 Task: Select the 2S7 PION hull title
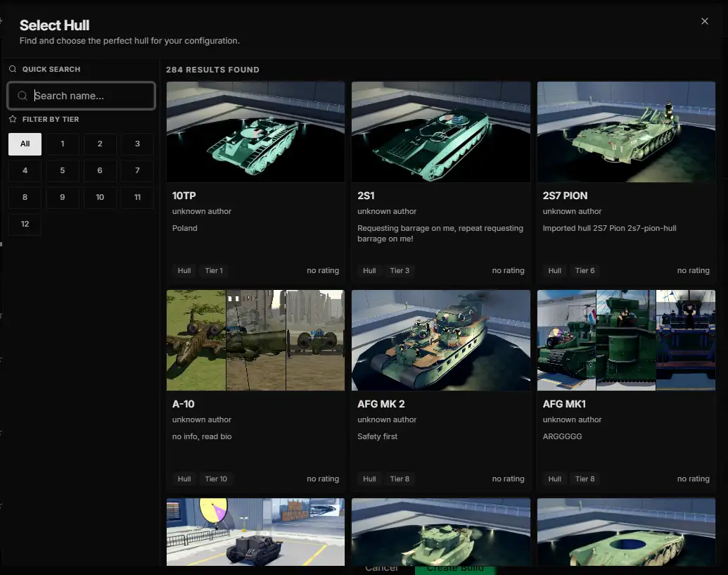(x=565, y=196)
